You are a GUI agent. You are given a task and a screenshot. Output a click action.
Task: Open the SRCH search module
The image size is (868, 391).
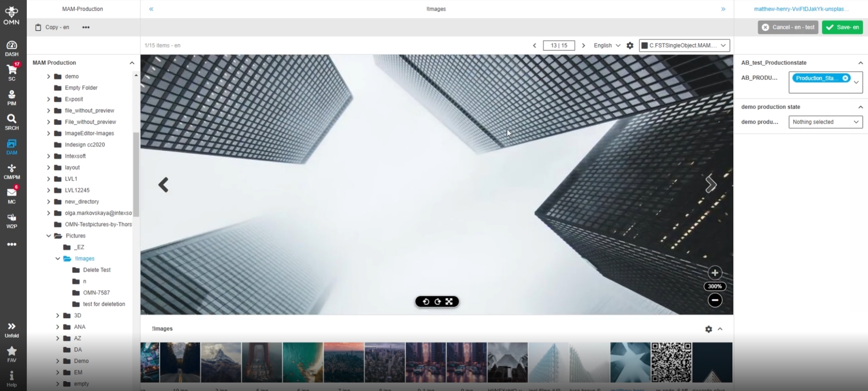pos(12,121)
